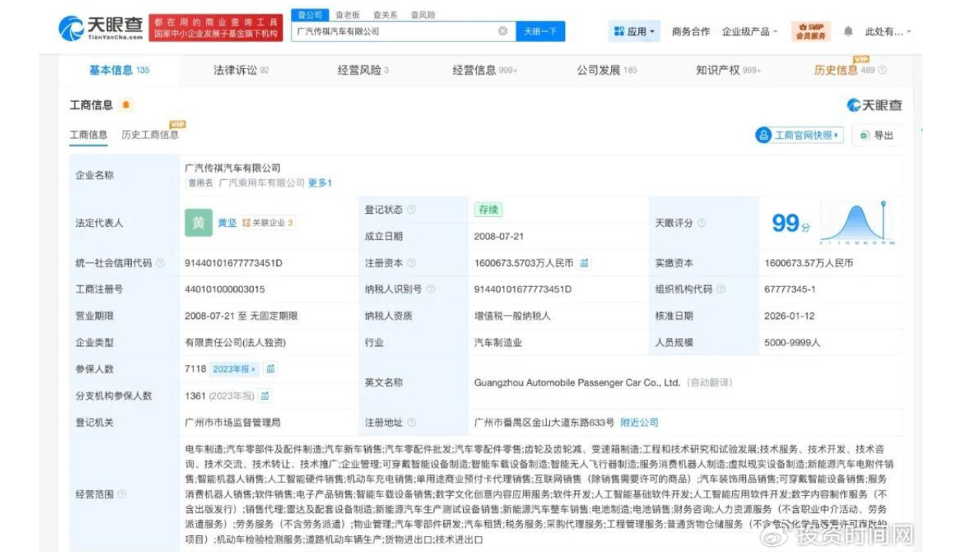Click the help icon beside 登记状态
This screenshot has width=980, height=552.
[x=412, y=209]
